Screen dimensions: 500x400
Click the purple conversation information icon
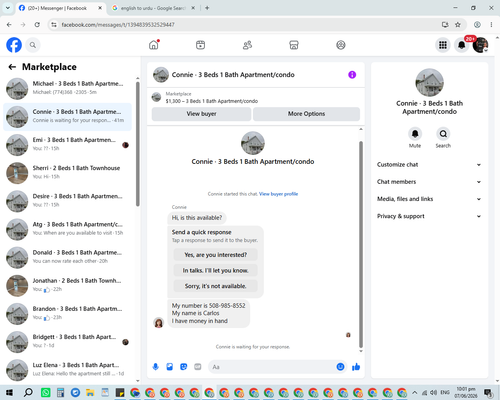click(352, 75)
